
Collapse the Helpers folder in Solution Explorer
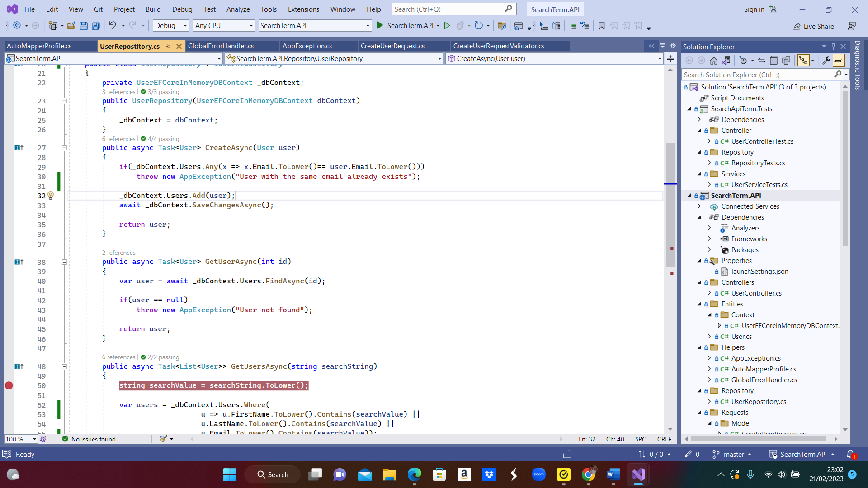699,347
